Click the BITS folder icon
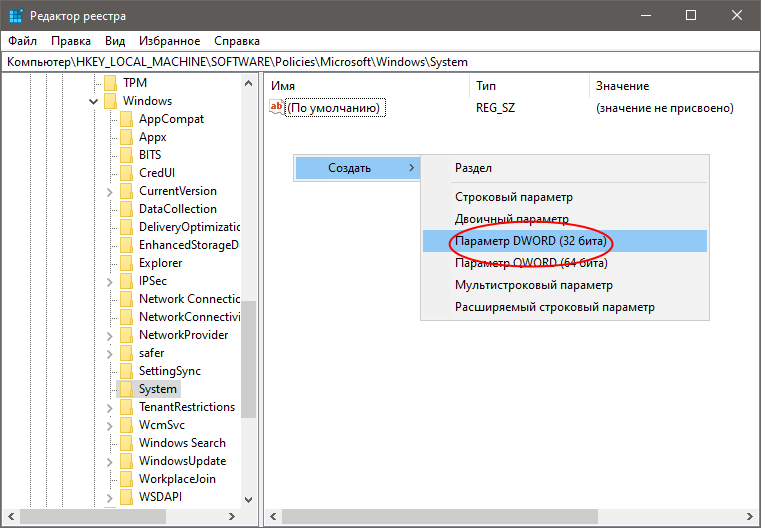 (126, 155)
